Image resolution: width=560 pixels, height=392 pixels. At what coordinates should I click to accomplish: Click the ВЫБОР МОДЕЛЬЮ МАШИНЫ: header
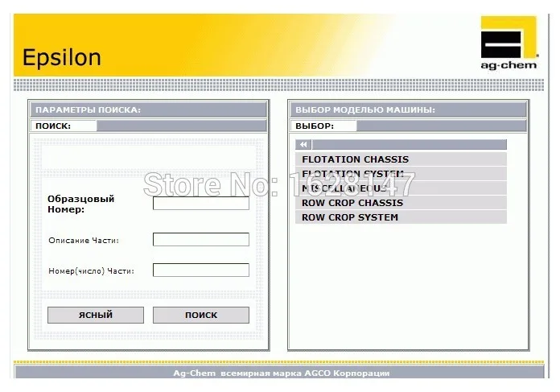(x=409, y=109)
